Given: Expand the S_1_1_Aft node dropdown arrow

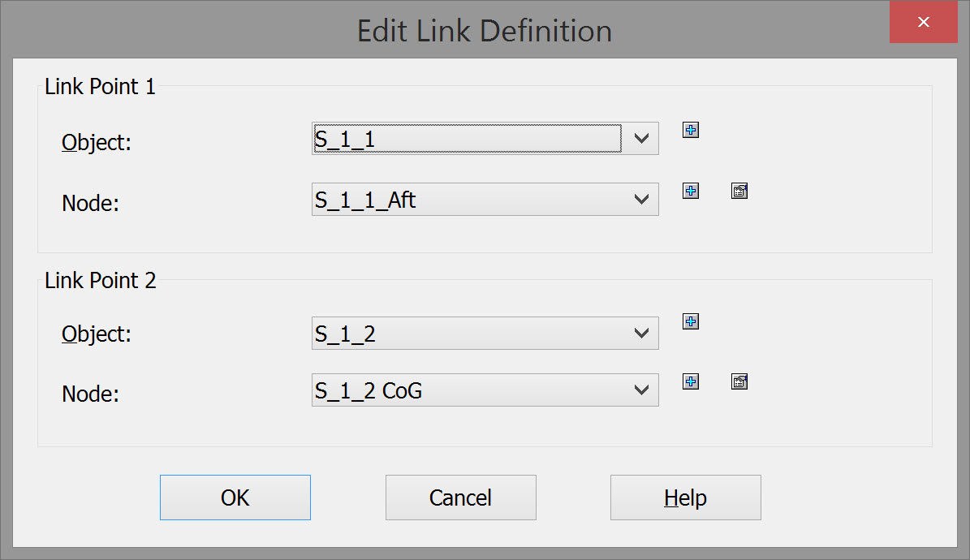Looking at the screenshot, I should 641,199.
